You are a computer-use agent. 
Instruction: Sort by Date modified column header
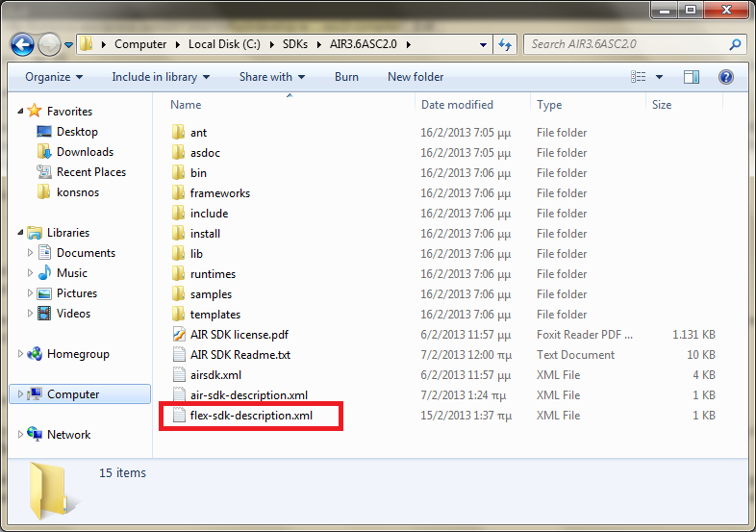coord(457,105)
